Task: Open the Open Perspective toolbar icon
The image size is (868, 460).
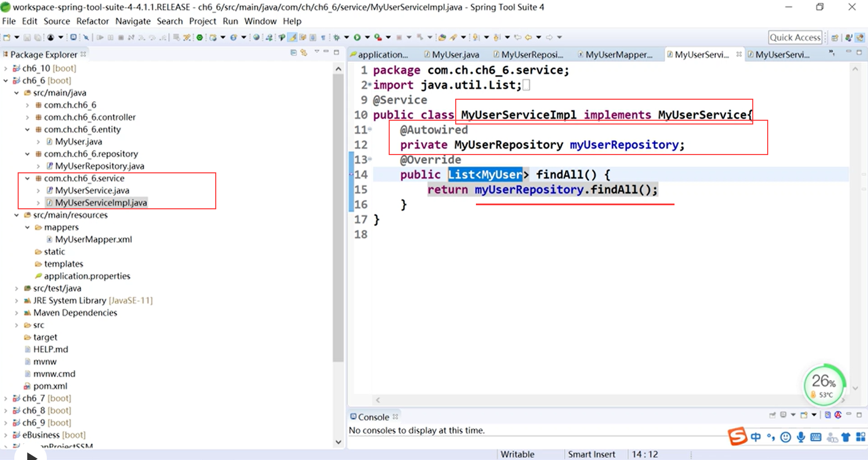Action: tap(835, 38)
